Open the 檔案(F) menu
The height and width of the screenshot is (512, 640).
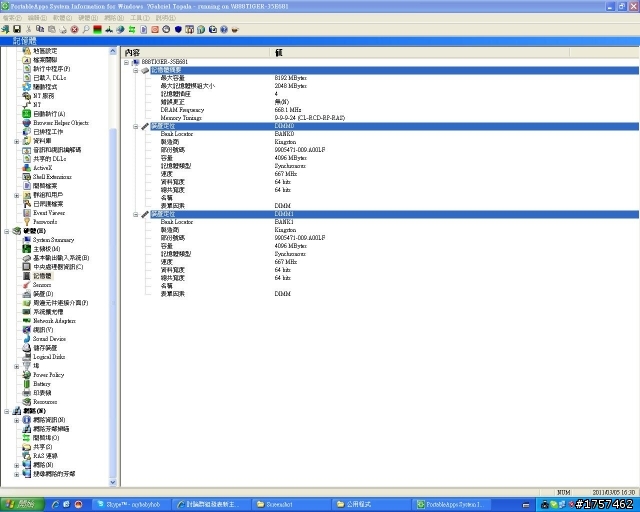[x=12, y=18]
